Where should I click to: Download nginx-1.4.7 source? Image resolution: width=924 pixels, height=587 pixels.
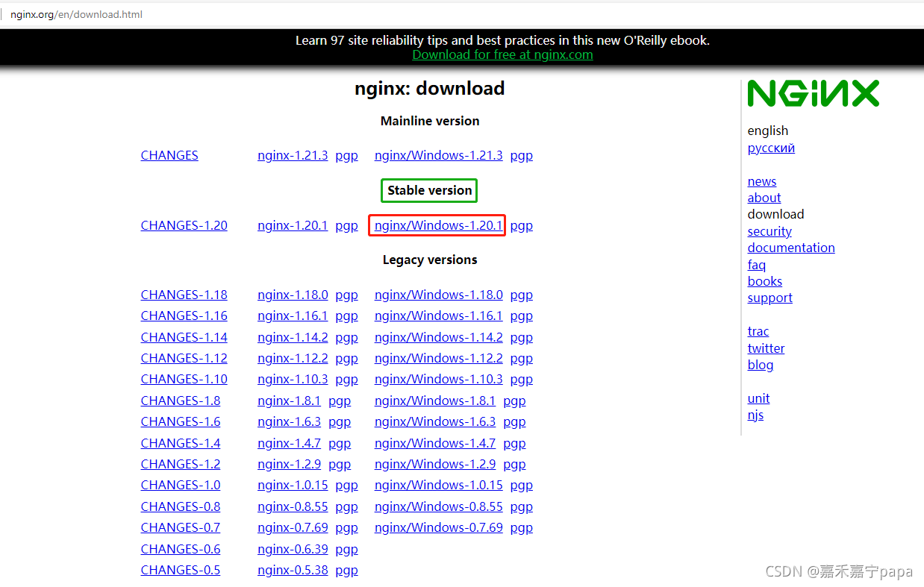click(x=289, y=443)
